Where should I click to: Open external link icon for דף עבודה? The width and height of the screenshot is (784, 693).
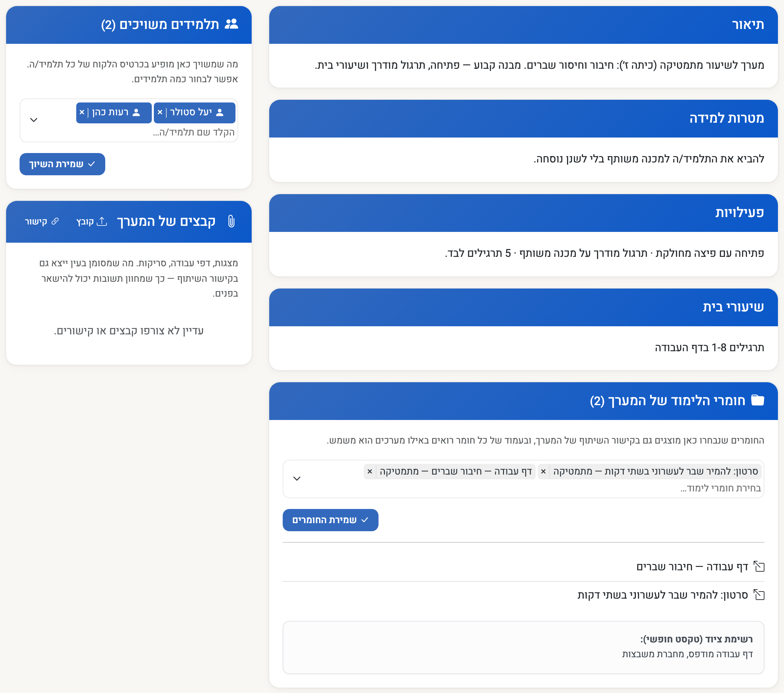pyautogui.click(x=759, y=567)
